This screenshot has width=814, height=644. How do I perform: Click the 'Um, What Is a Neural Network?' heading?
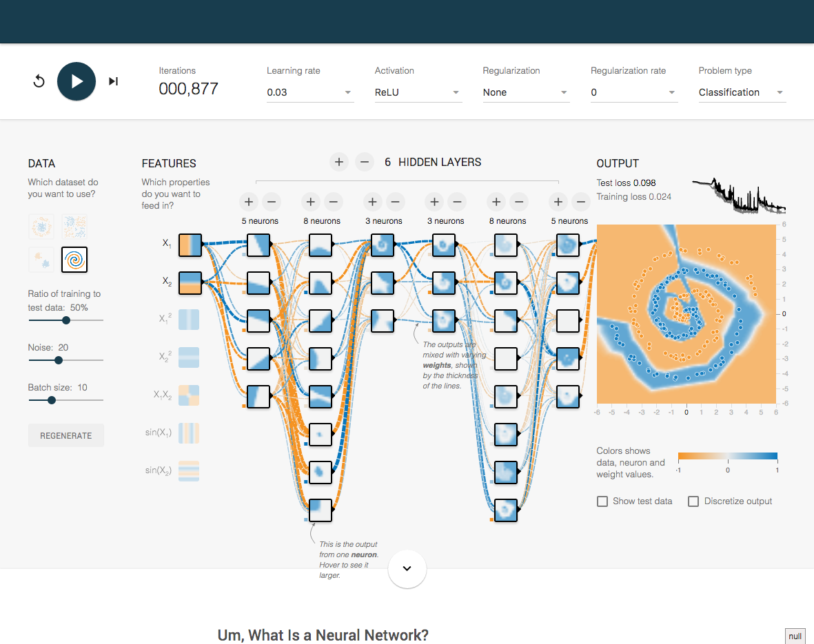(x=323, y=635)
